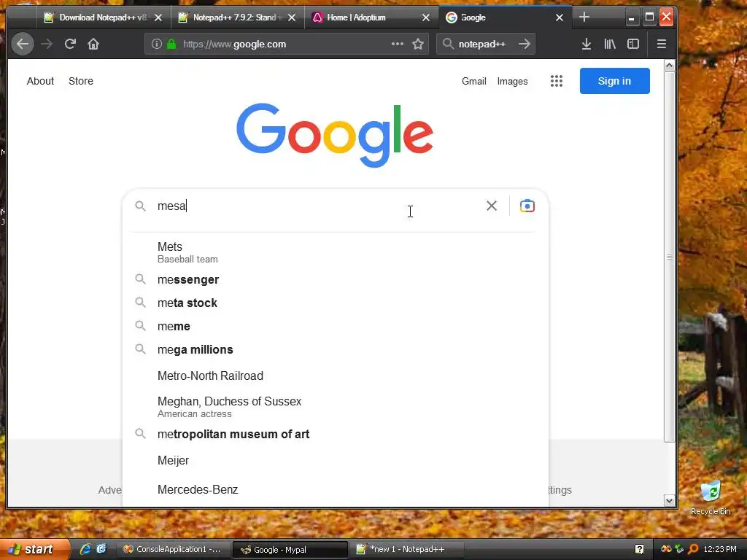Click the About link
Viewport: 747px width, 560px height.
(41, 81)
